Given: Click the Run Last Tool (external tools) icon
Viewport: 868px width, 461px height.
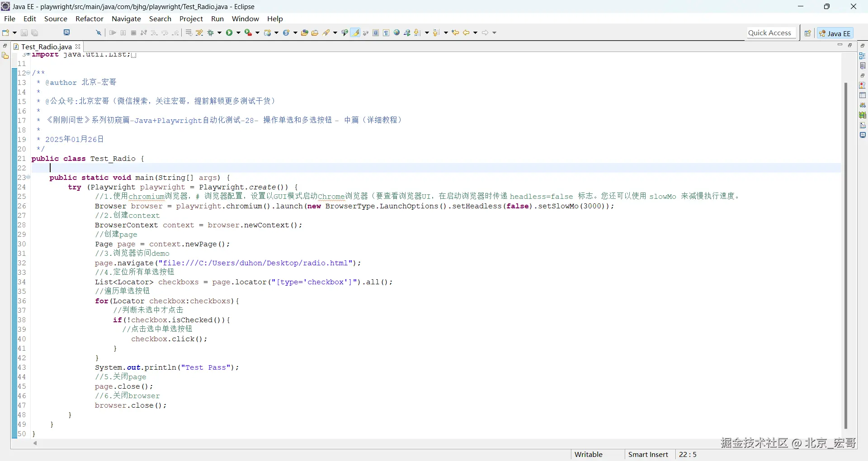Looking at the screenshot, I should click(x=248, y=33).
